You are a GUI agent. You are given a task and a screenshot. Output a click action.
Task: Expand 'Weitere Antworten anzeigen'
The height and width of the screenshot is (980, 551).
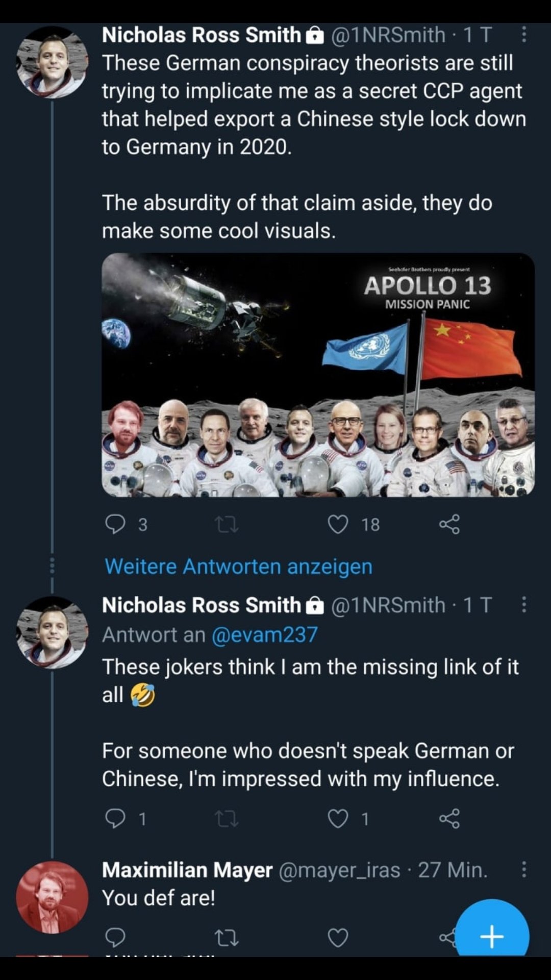[238, 567]
